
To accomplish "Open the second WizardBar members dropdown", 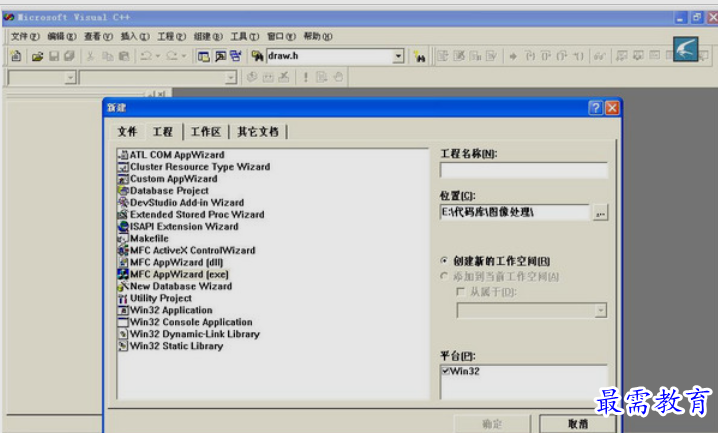I will click(231, 77).
